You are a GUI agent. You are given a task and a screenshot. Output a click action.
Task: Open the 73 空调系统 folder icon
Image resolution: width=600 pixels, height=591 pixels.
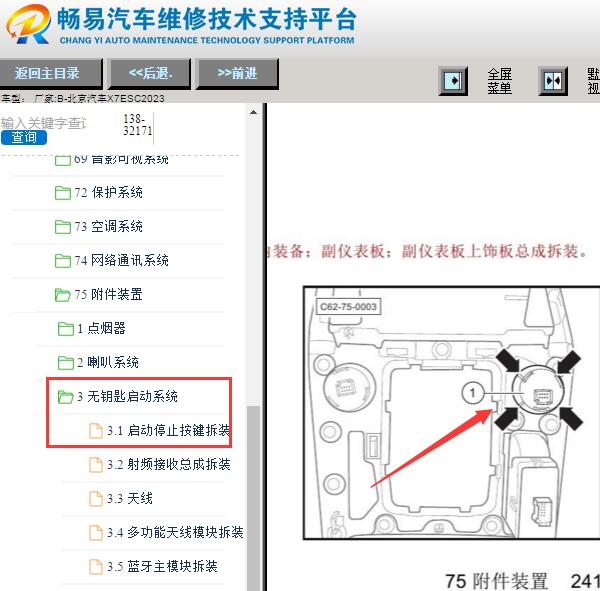tap(62, 227)
